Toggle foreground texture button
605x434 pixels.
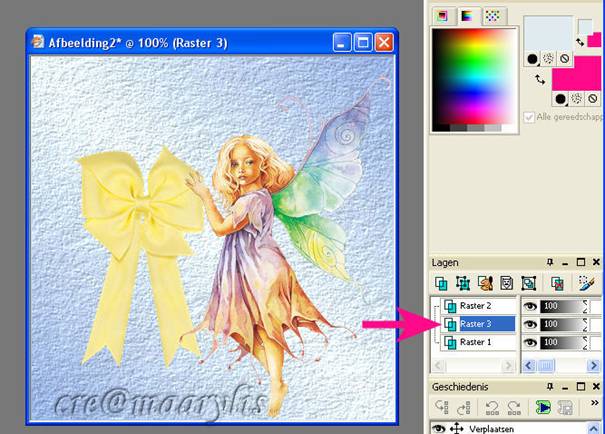[548, 59]
